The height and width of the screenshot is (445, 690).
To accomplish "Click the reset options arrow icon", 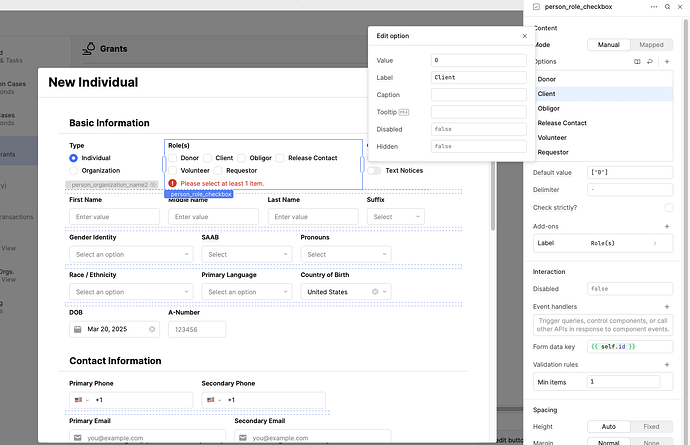I will tap(650, 62).
